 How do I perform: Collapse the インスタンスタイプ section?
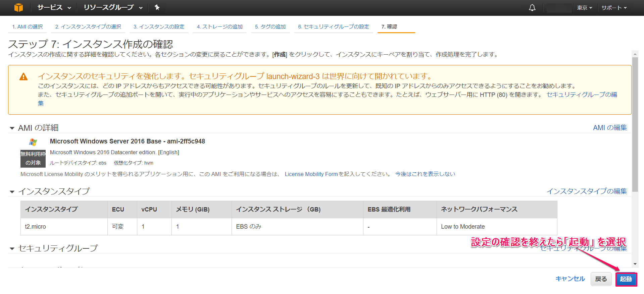point(12,192)
